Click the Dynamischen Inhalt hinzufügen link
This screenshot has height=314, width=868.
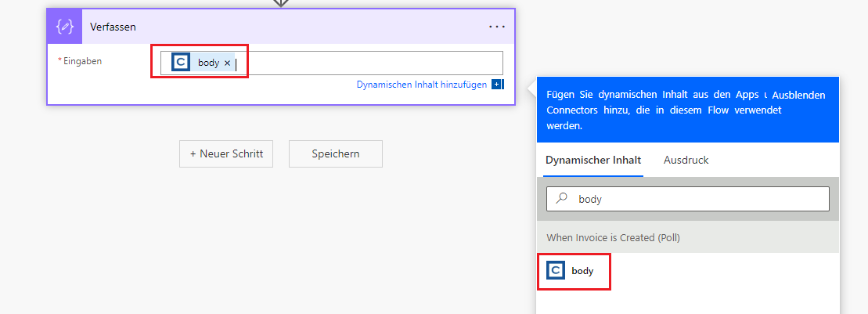422,85
